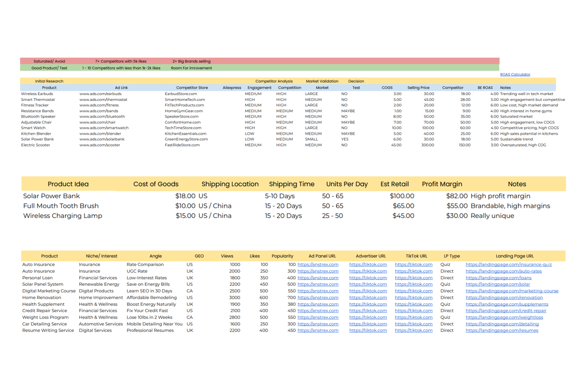Open the landingpage.com/resumes link
Screen dimensions: 588x392
[502, 330]
